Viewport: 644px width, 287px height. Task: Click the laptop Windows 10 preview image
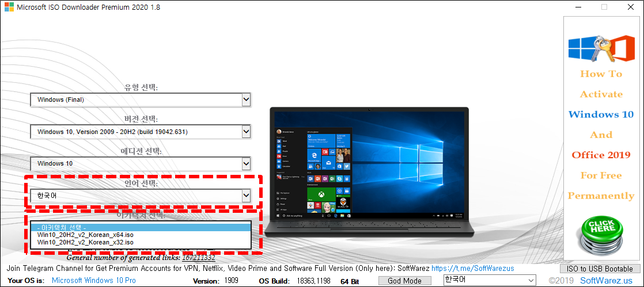point(369,172)
